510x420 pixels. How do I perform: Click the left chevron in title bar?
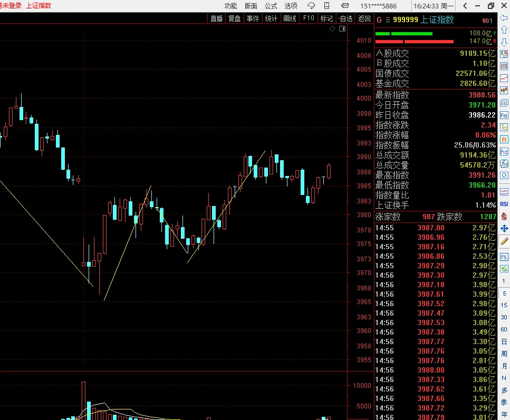tap(465, 5)
